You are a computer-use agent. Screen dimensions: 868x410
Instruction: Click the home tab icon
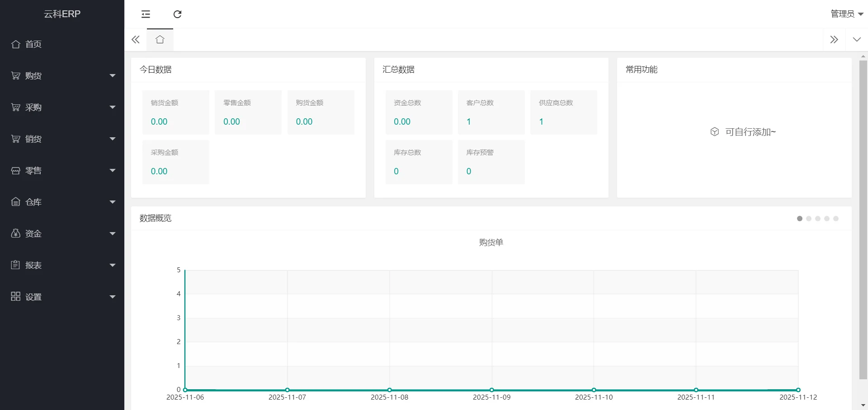[160, 40]
